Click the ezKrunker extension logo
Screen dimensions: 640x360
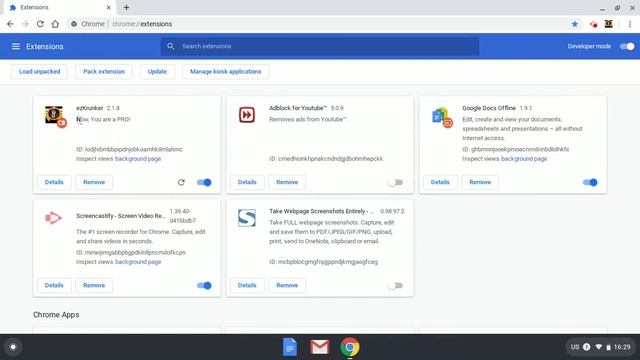pos(55,116)
